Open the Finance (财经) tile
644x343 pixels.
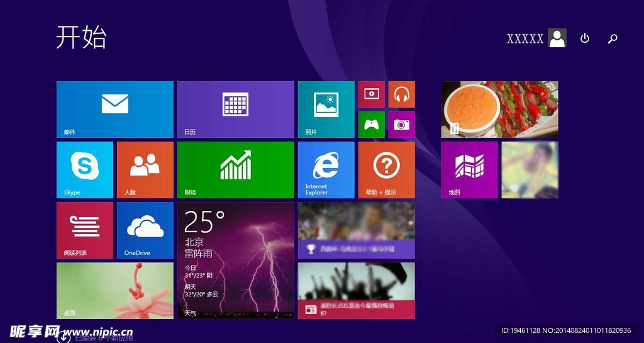235,169
